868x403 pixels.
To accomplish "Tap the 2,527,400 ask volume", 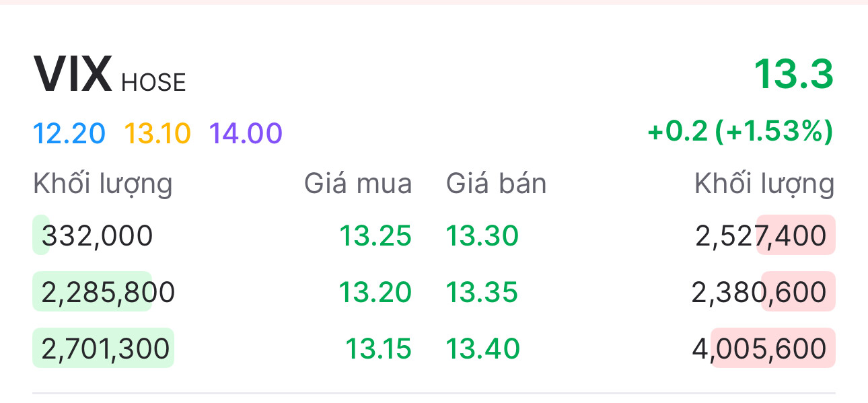I will point(761,236).
